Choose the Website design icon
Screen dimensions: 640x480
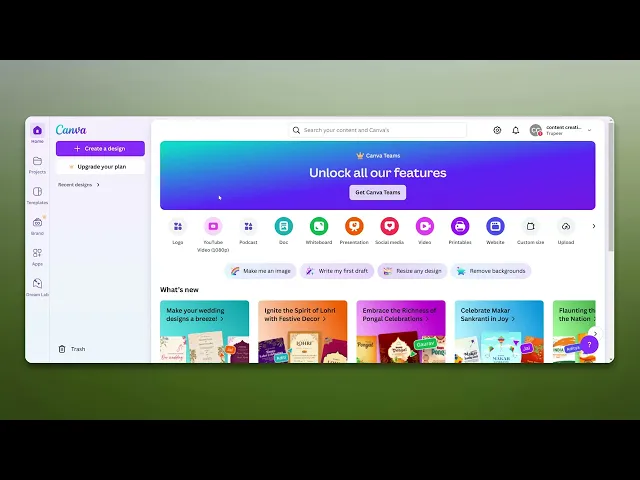click(x=495, y=226)
